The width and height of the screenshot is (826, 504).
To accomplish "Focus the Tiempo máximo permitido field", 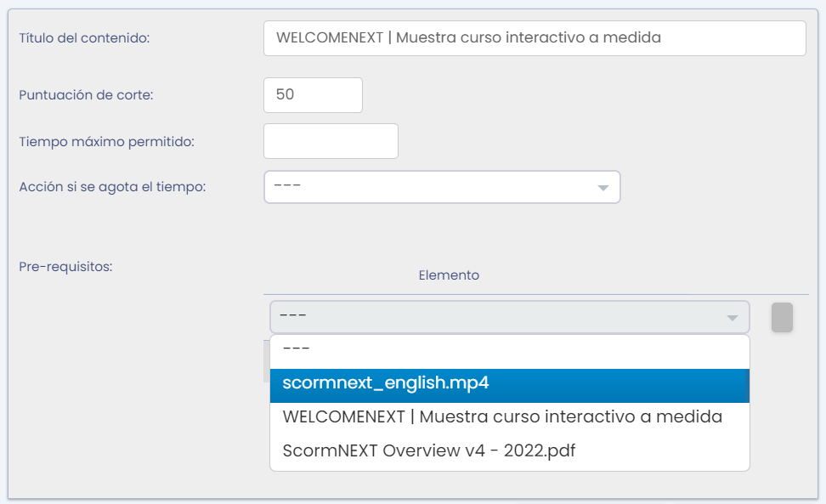I will click(x=331, y=141).
